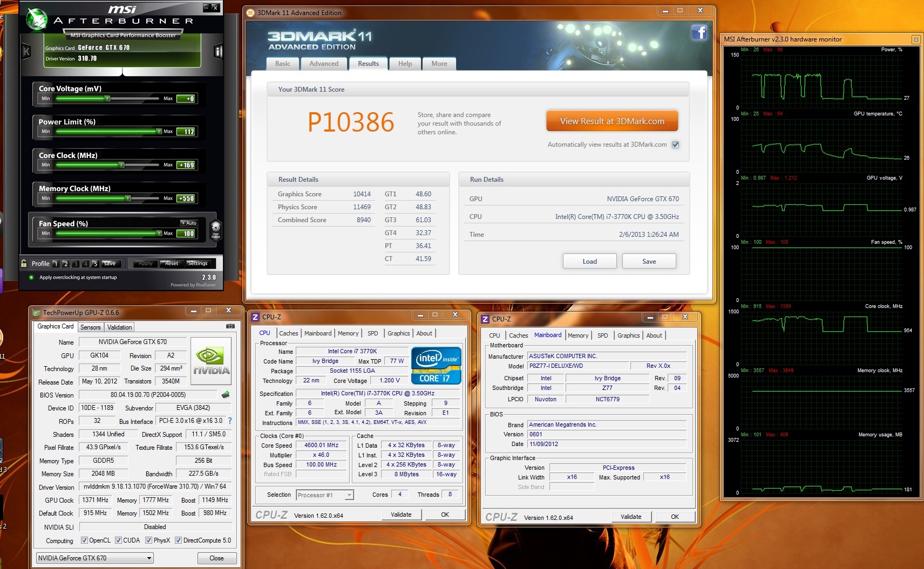The width and height of the screenshot is (924, 569).
Task: Switch to the GPU-Z Validation tab
Action: tap(119, 327)
